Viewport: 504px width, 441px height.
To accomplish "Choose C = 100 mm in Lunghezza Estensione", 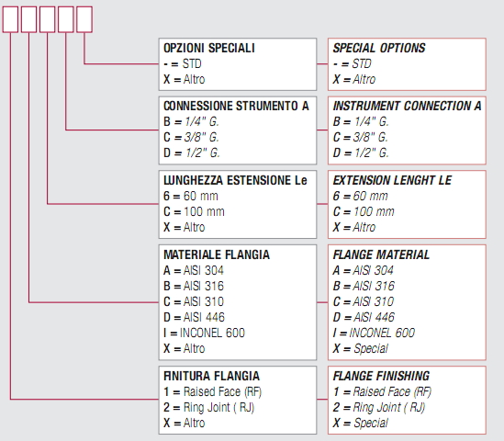I will [x=194, y=211].
